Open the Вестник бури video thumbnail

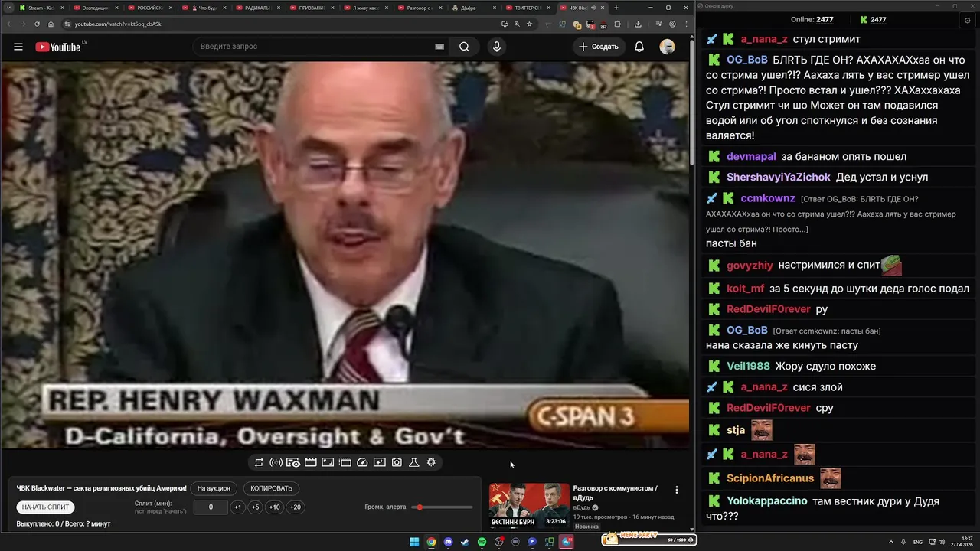tap(529, 506)
